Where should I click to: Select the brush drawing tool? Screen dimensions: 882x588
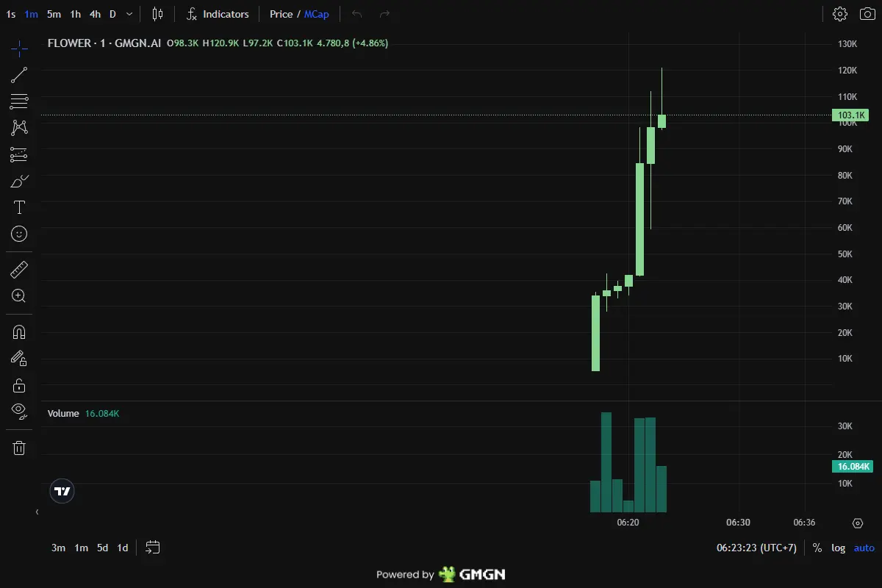coord(19,181)
